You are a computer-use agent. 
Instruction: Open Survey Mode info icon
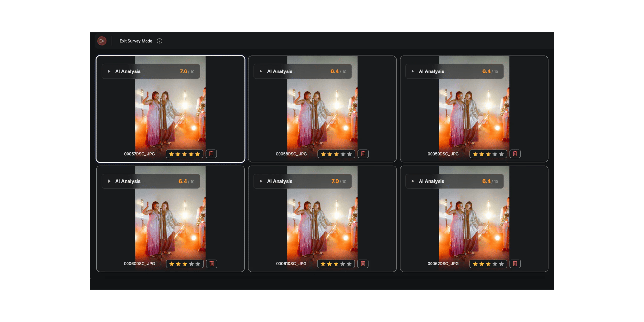coord(159,41)
